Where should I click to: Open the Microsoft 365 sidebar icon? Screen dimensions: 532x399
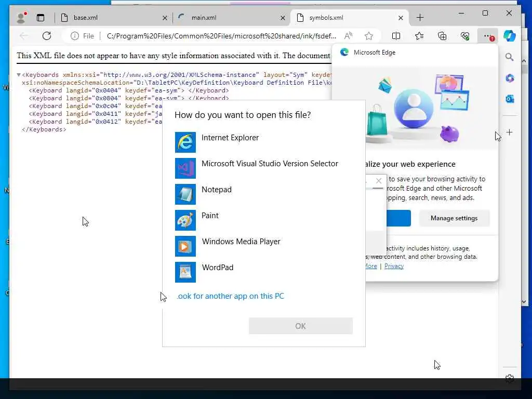510,78
